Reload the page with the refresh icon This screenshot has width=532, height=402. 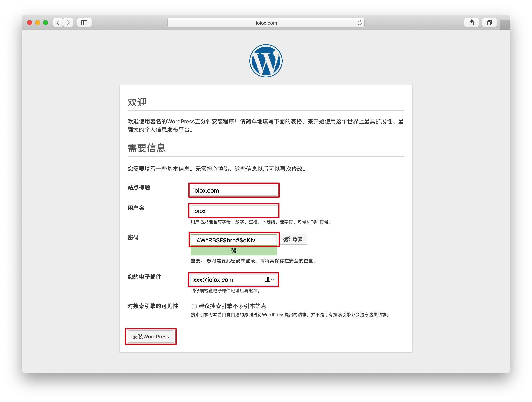pyautogui.click(x=359, y=23)
